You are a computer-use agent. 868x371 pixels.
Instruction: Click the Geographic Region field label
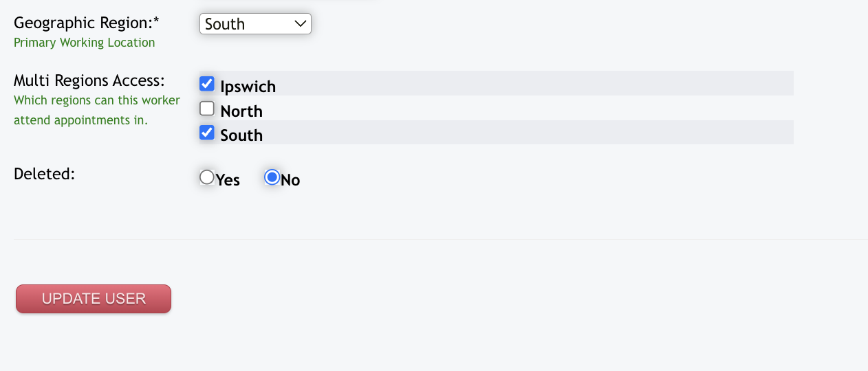coord(86,23)
